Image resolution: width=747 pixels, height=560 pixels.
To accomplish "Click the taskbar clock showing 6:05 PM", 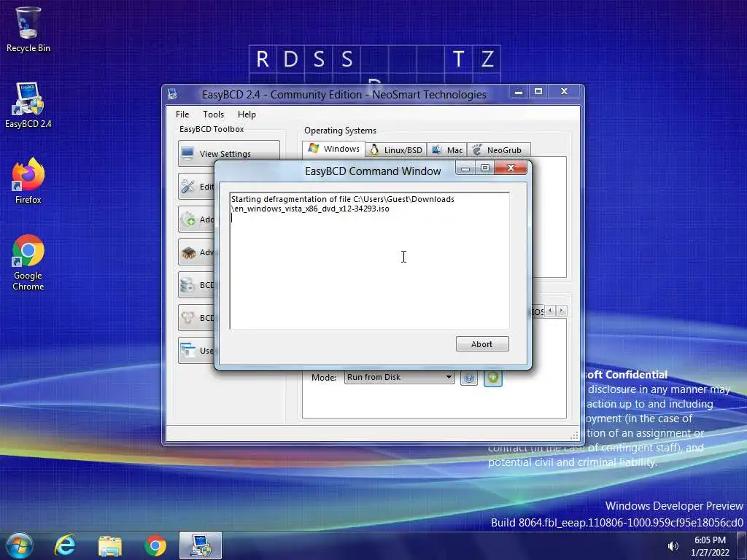I will [710, 545].
